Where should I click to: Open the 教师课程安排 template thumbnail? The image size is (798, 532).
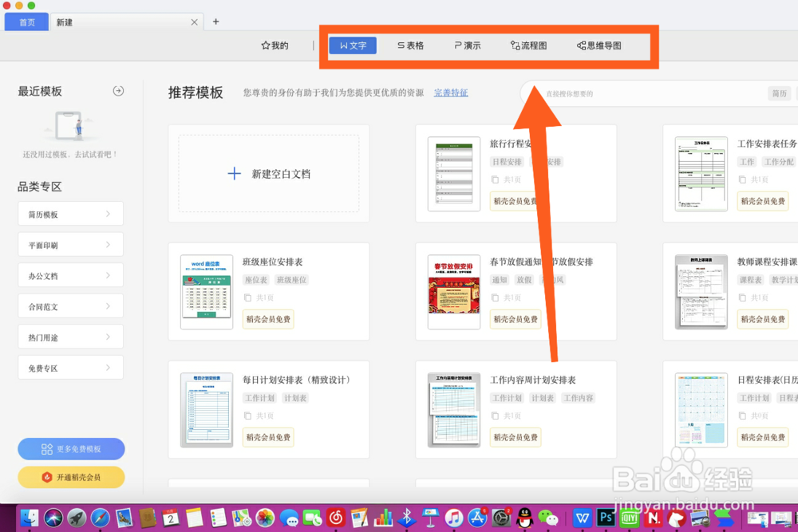click(701, 292)
